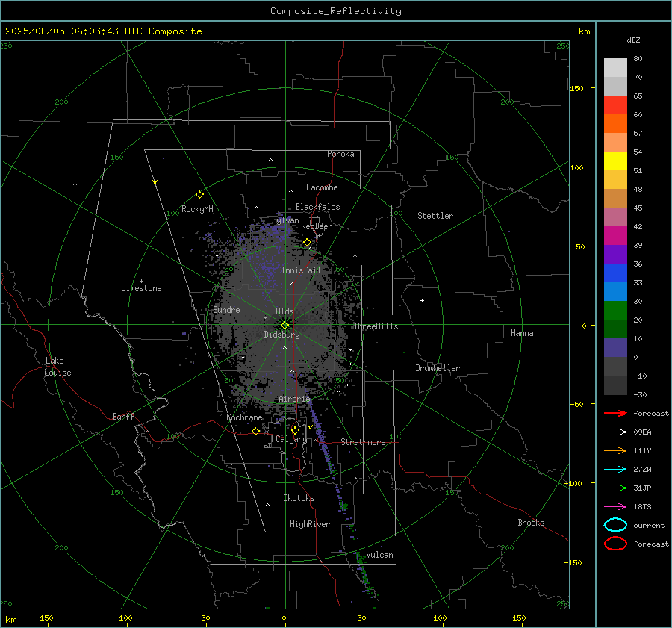Click the 09EA legend label

642,432
